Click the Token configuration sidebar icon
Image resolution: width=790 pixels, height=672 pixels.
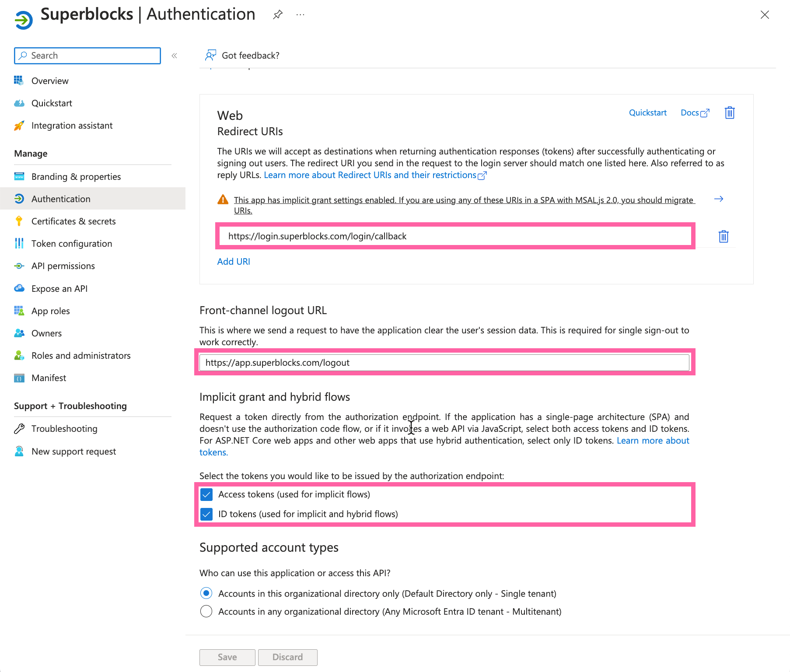pyautogui.click(x=19, y=243)
